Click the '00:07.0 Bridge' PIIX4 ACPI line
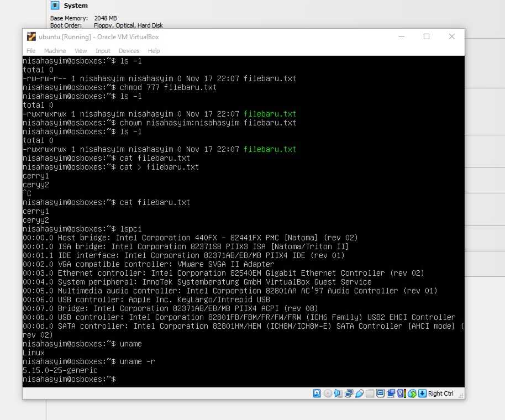 point(170,308)
